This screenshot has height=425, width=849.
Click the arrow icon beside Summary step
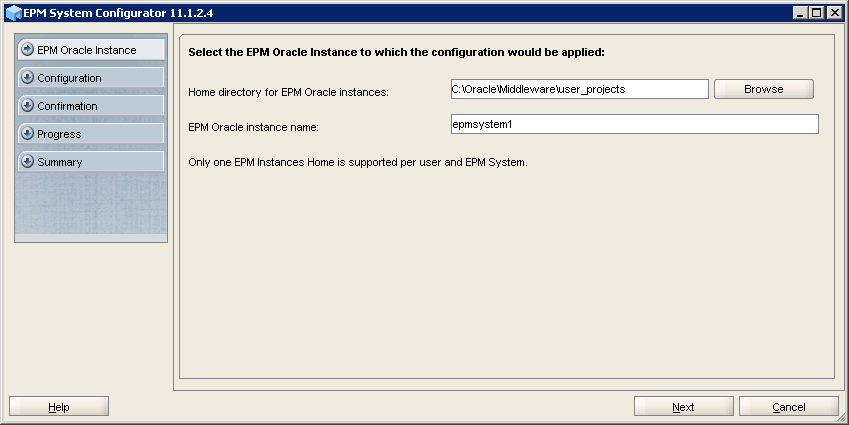[x=28, y=162]
